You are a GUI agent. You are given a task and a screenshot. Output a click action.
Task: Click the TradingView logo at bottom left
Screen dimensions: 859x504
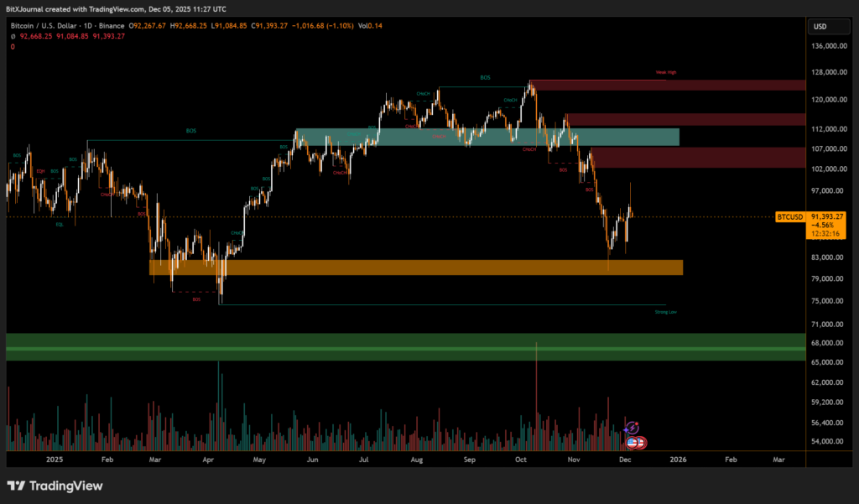click(55, 486)
